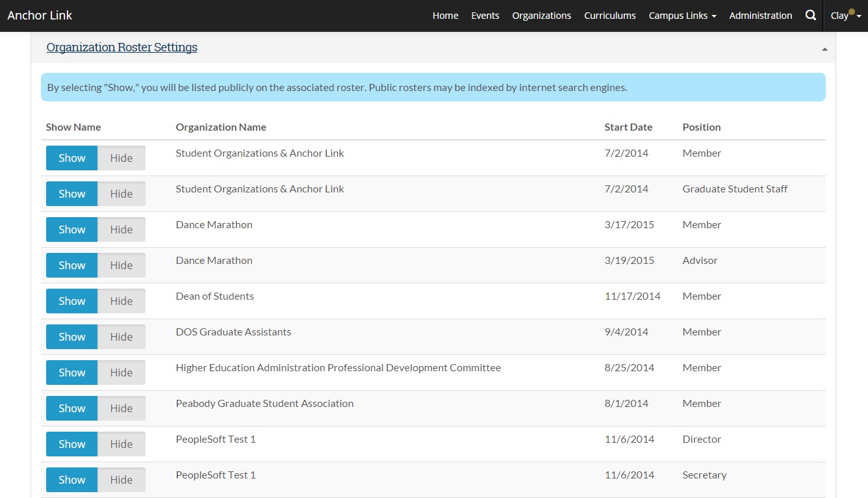Hide Higher Education Administration committee listing
Image resolution: width=868 pixels, height=498 pixels.
pos(121,373)
